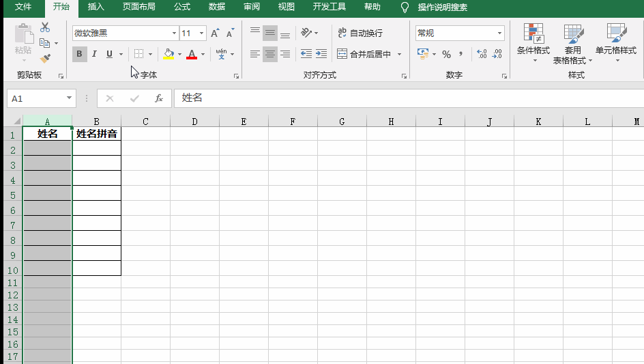The image size is (644, 364).
Task: Click the Paste clipboard icon
Action: click(x=23, y=34)
